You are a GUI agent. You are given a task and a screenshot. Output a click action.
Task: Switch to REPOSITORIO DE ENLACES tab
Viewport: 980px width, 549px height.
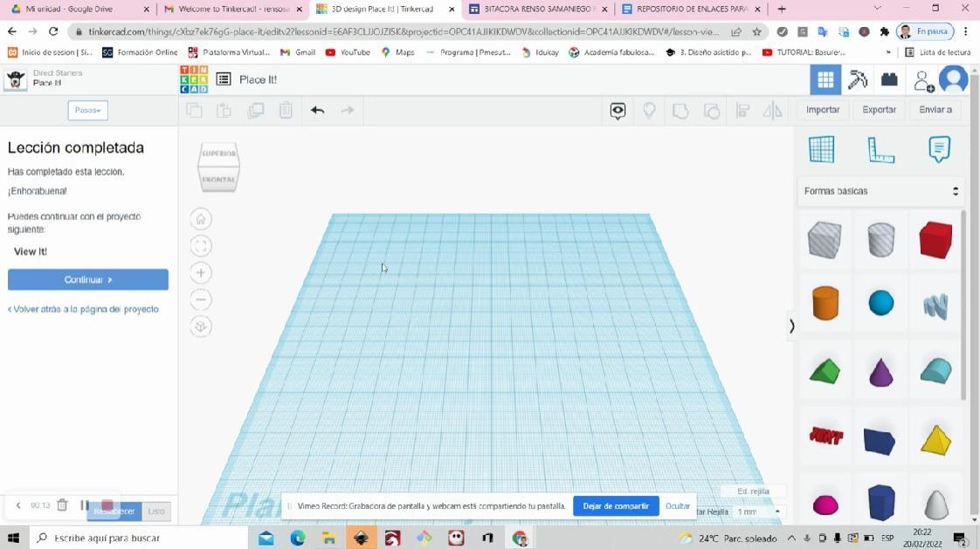(691, 10)
